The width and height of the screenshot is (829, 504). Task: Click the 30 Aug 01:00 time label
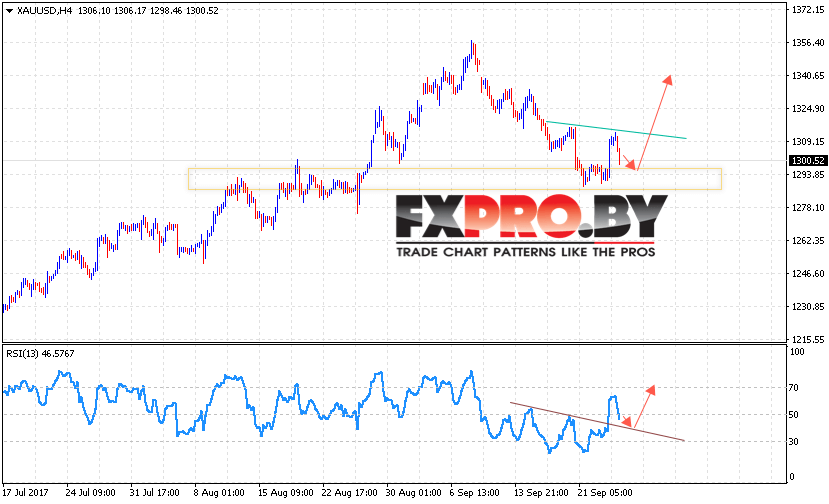pyautogui.click(x=413, y=492)
